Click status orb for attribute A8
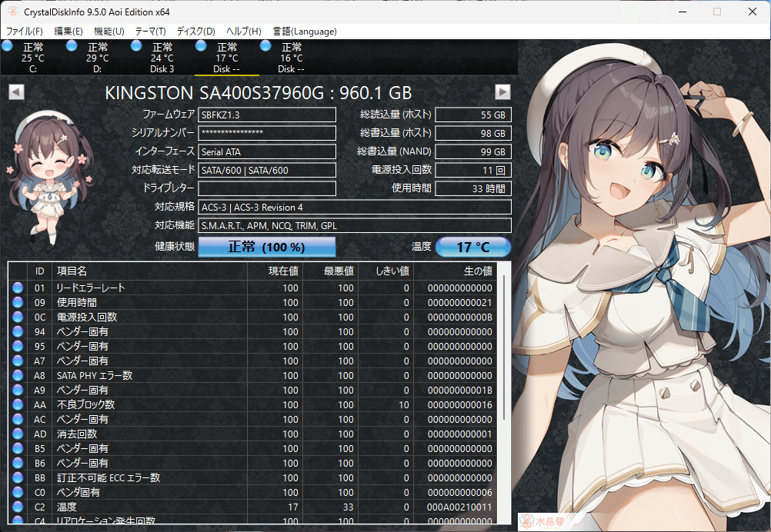Image resolution: width=771 pixels, height=532 pixels. click(x=18, y=376)
